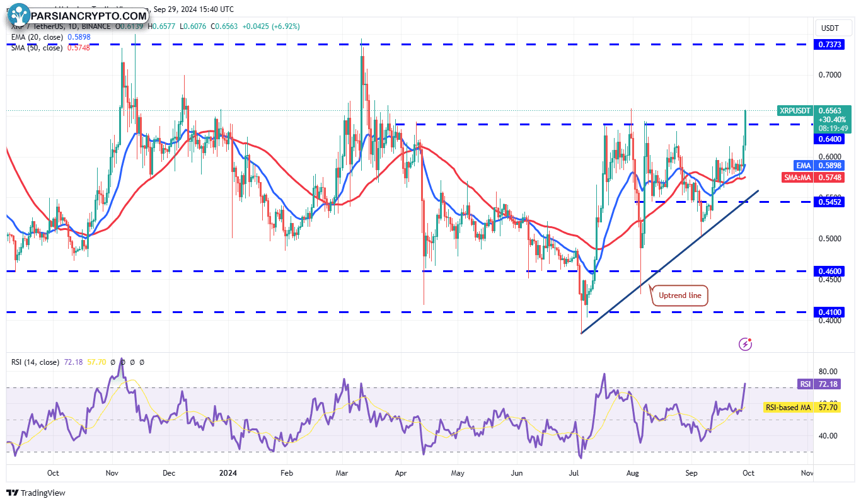Image resolution: width=861 pixels, height=504 pixels.
Task: Click the 80.00 value on RSI axis
Action: click(828, 371)
